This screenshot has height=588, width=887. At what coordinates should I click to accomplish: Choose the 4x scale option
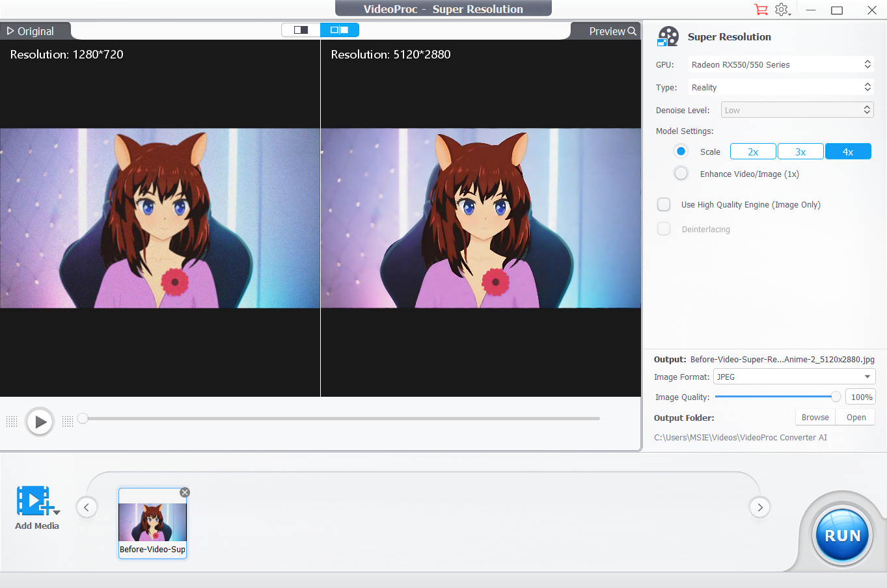[848, 152]
